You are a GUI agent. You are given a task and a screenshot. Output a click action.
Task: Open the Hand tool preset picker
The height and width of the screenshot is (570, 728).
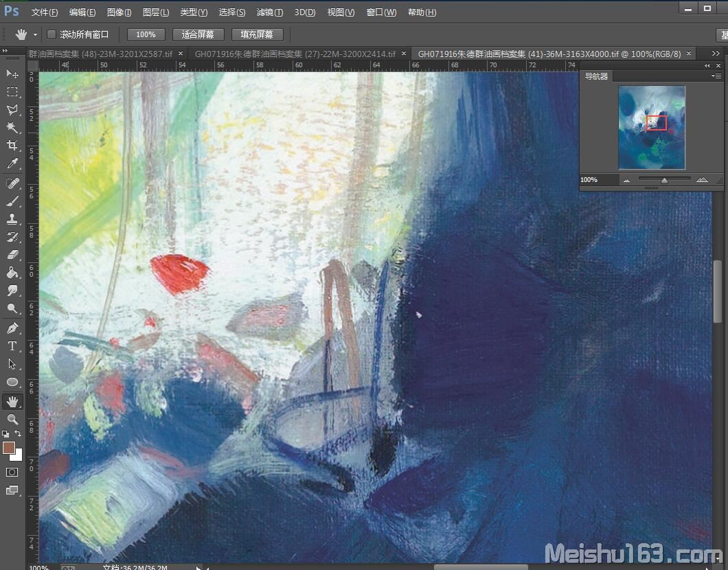(x=35, y=35)
